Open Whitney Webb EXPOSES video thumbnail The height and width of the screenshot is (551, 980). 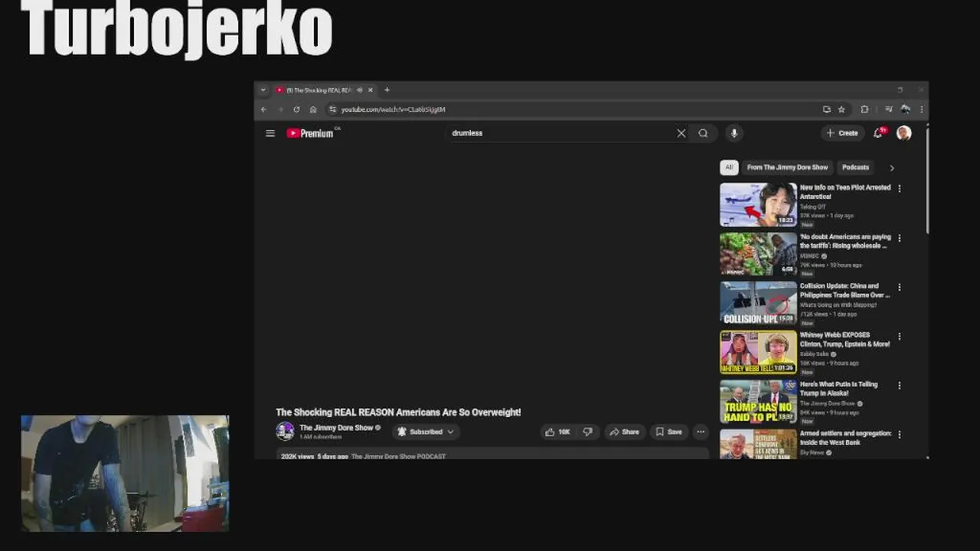[758, 352]
